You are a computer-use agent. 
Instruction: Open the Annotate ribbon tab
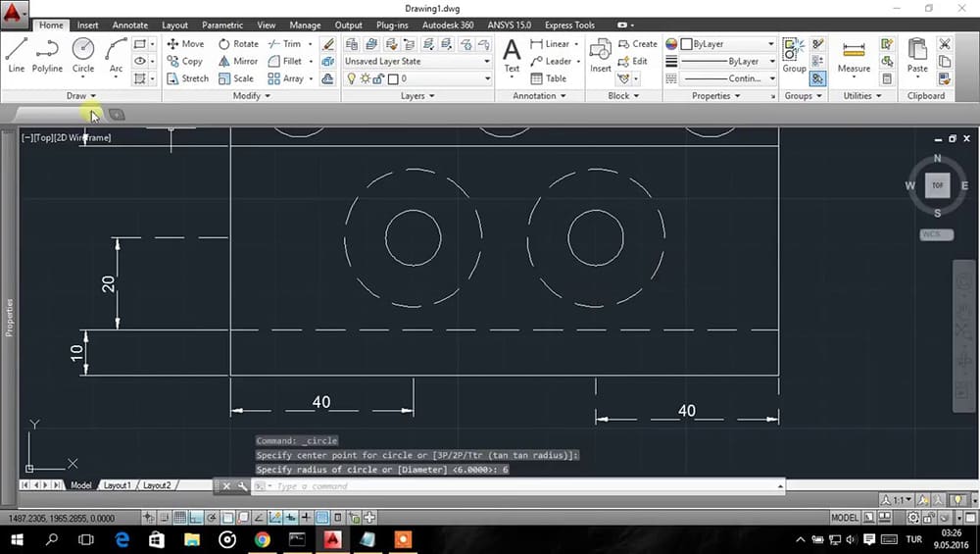(130, 25)
